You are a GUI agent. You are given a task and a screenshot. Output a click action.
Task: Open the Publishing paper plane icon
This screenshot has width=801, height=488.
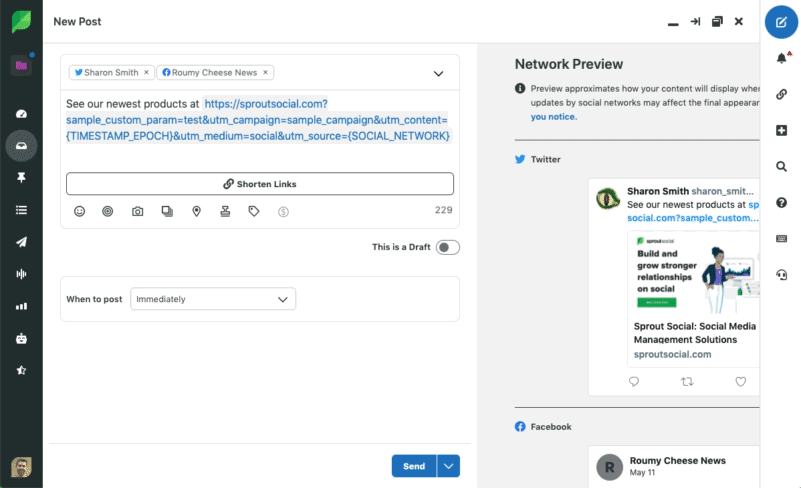pos(21,241)
